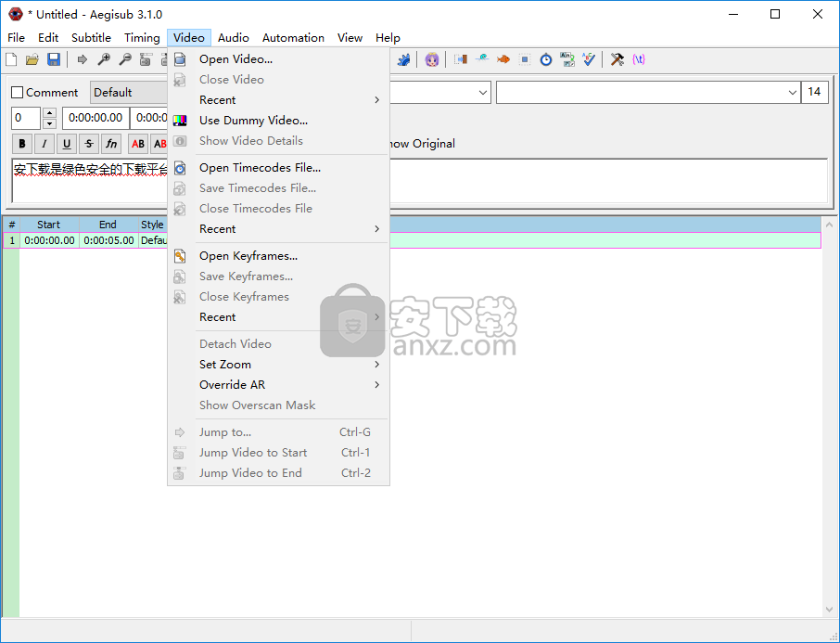Click the New Subtitles toolbar icon
Screen dimensions: 840x643
click(x=11, y=59)
